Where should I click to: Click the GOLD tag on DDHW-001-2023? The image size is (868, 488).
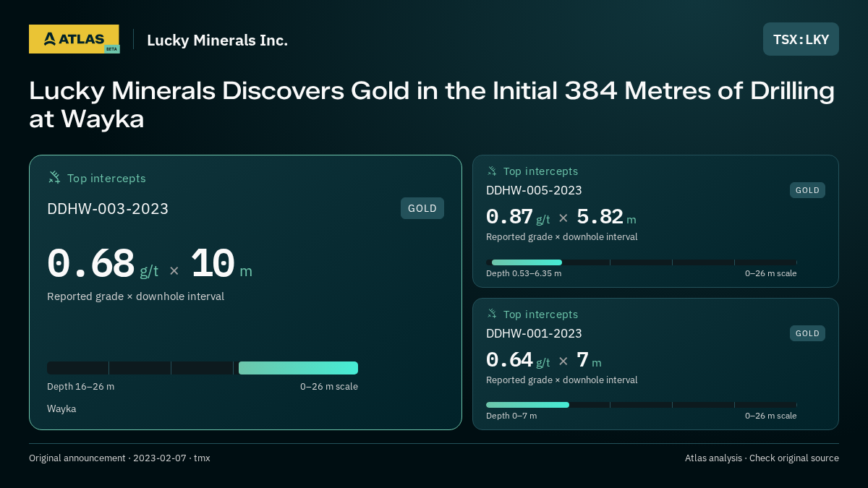click(x=807, y=333)
